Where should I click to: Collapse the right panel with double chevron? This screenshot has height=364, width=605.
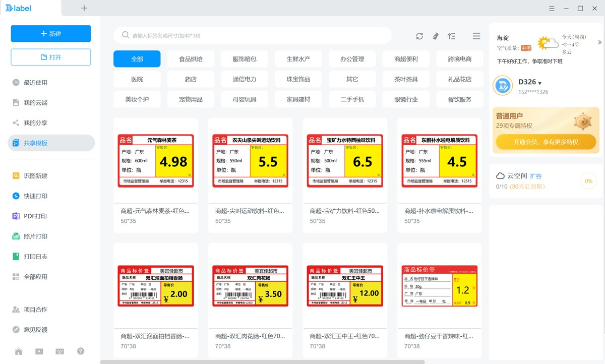pos(599,42)
